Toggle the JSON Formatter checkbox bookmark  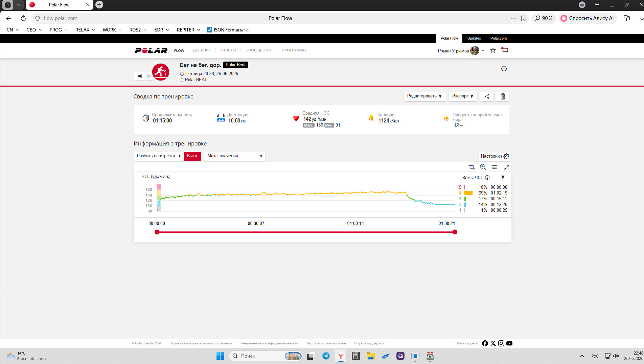point(209,30)
